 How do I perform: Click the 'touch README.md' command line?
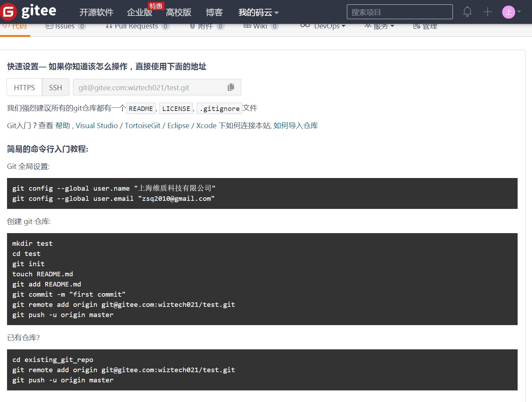(42, 274)
